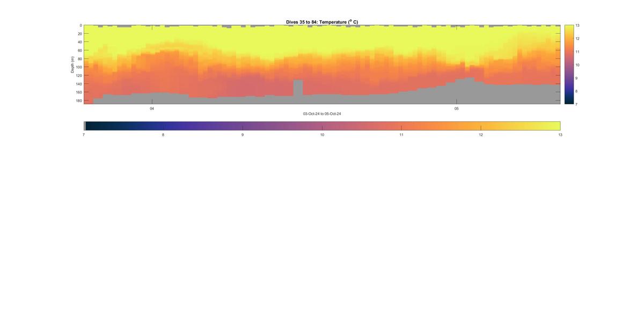Click the depth axis tick label "80"
The width and height of the screenshot is (644, 334).
pyautogui.click(x=79, y=59)
